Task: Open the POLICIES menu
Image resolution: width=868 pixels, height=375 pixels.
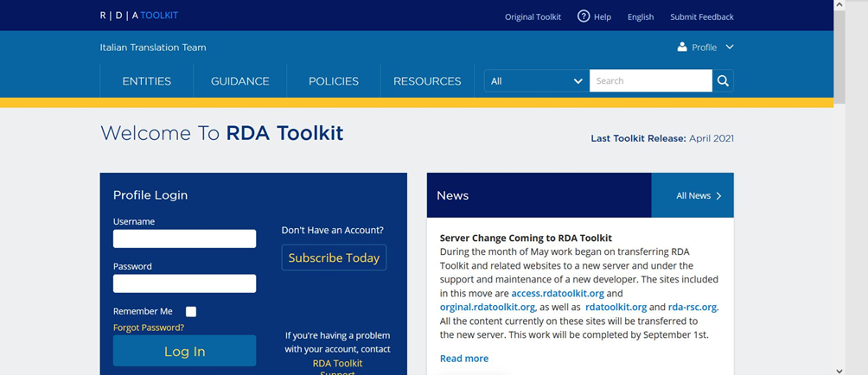Action: coord(334,81)
